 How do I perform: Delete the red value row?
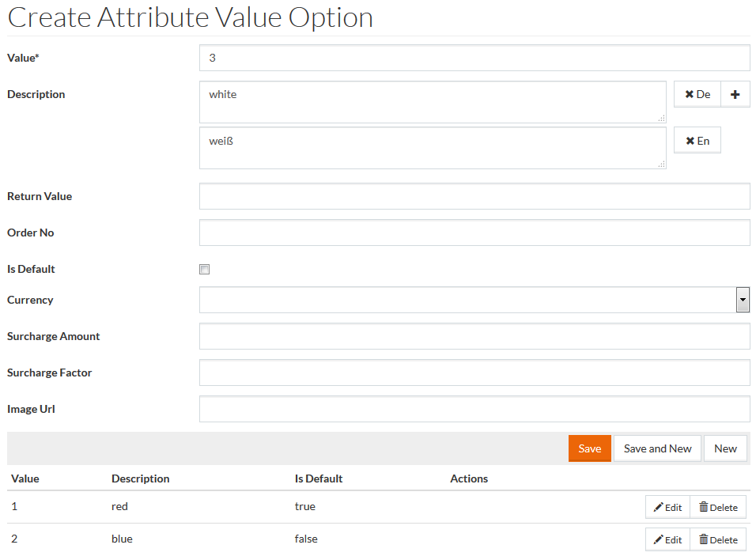tap(718, 507)
